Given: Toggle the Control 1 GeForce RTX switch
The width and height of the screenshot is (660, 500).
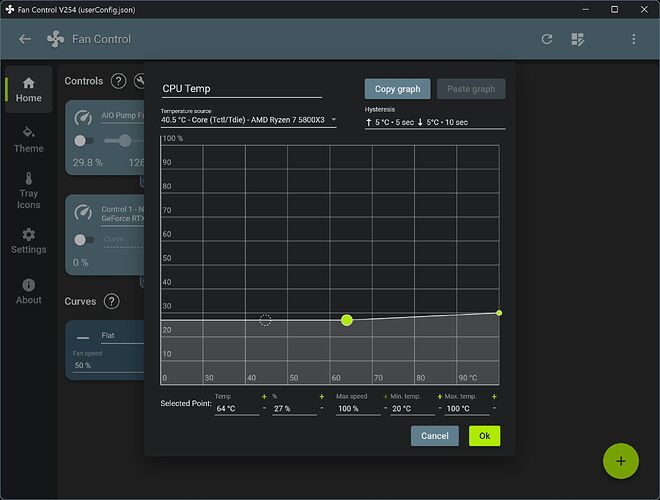Looking at the screenshot, I should 85,240.
